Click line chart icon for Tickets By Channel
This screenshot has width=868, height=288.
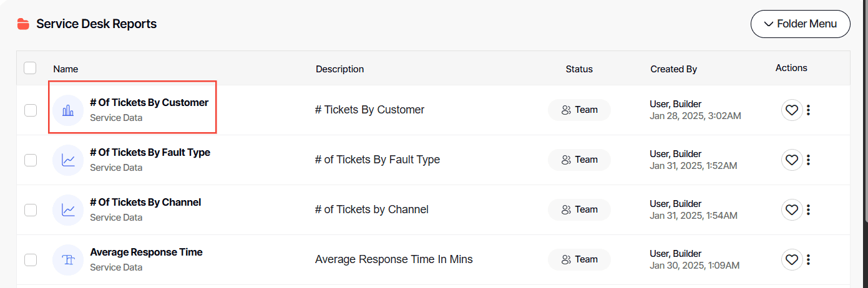[68, 210]
